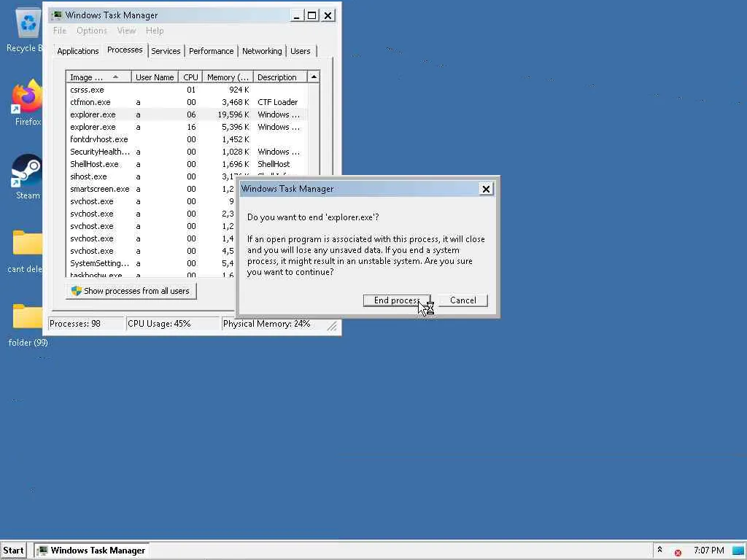This screenshot has width=747, height=560.
Task: Select the smartscreen.exe process
Action: tap(152, 189)
